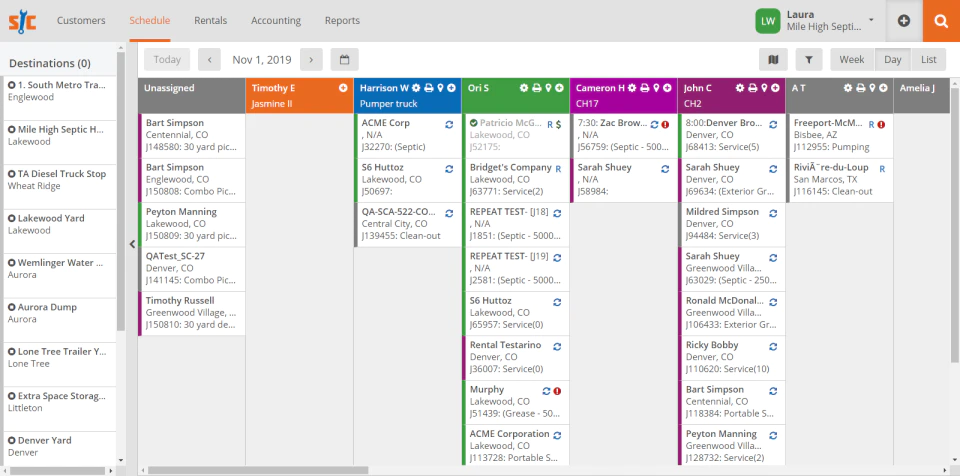Viewport: 960px width, 476px height.
Task: Click the plus quick-add button near Laura
Action: coord(904,21)
